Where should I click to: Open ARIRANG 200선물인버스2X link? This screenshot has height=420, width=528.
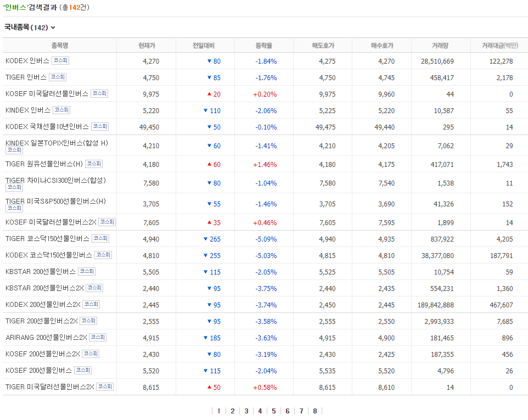pos(46,338)
